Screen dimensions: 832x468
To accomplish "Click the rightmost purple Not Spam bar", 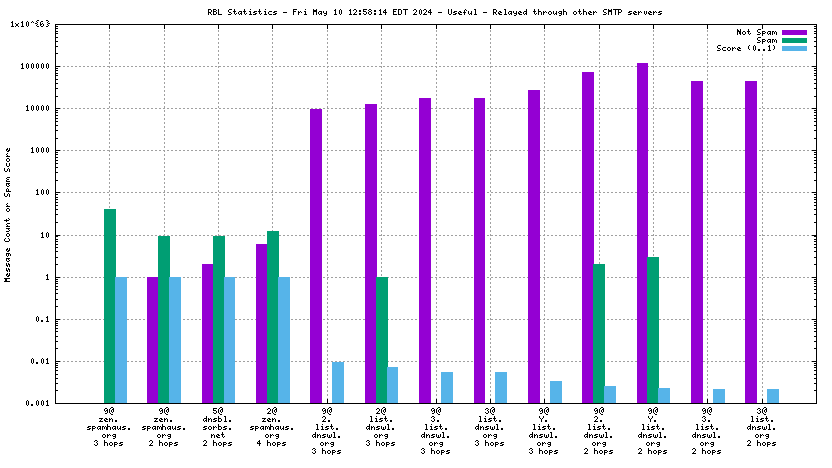I will click(x=750, y=242).
